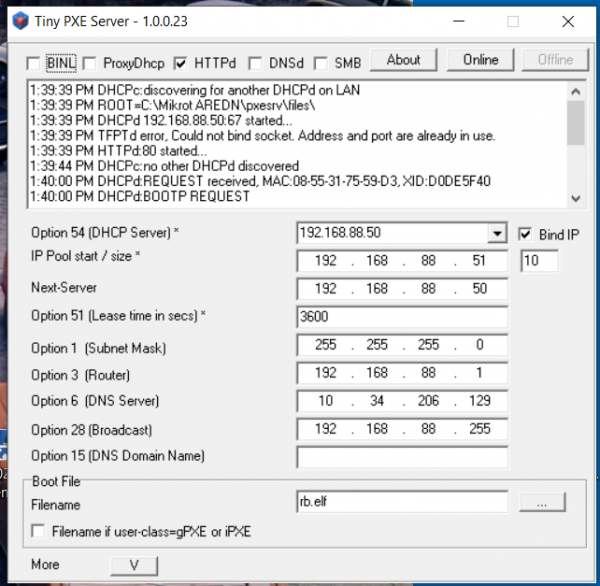Click the log scrollbar down arrow

click(x=576, y=198)
